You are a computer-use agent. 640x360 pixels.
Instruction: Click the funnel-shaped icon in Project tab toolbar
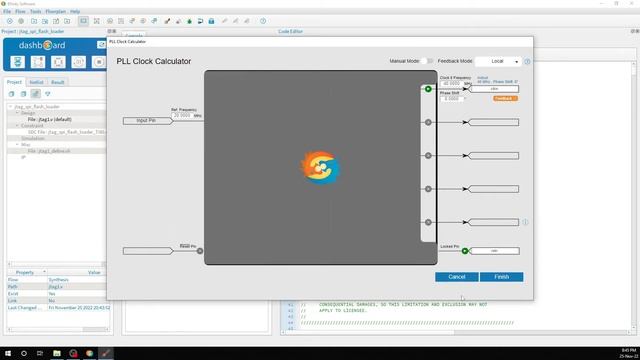click(48, 94)
